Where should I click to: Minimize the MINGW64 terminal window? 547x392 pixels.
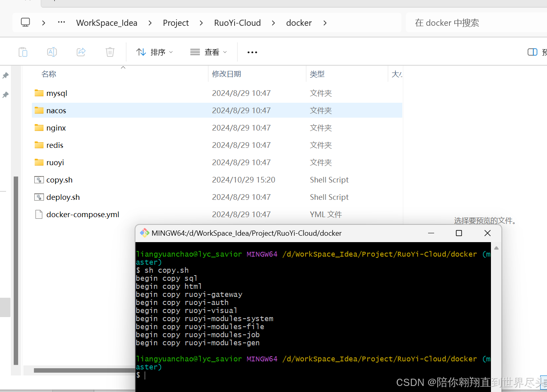(x=431, y=233)
